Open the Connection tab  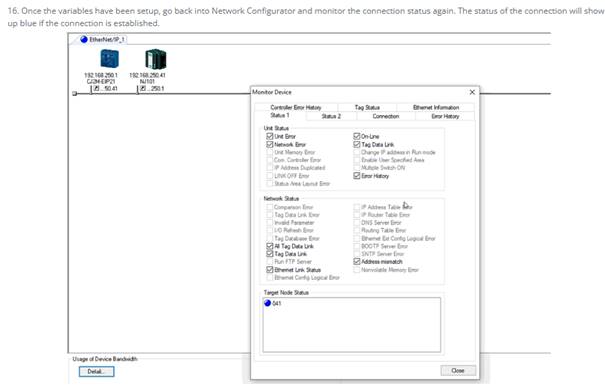pos(385,116)
